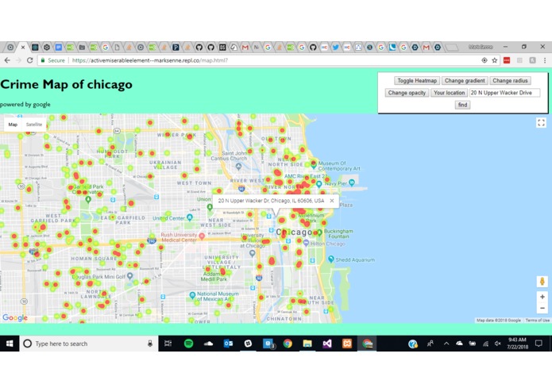Open the Windows notification center
This screenshot has width=552, height=392.
[538, 344]
